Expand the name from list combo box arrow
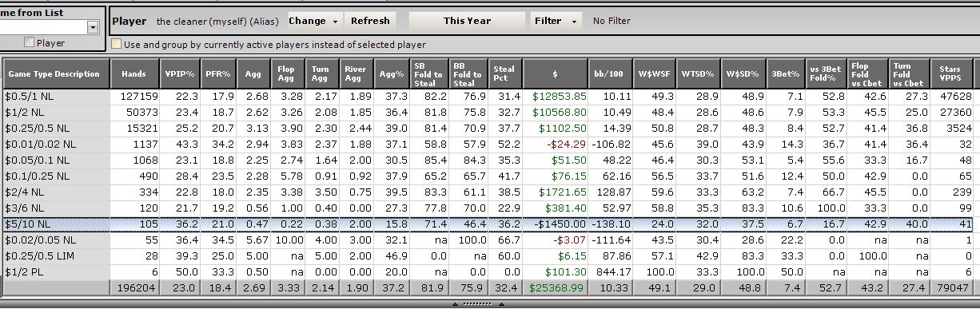Image resolution: width=980 pixels, height=309 pixels. [93, 27]
